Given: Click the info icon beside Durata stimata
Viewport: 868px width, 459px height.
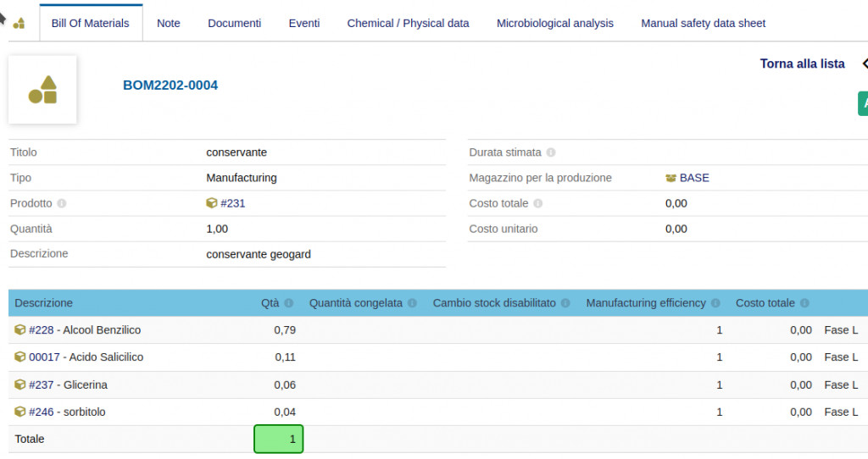Looking at the screenshot, I should click(x=551, y=153).
